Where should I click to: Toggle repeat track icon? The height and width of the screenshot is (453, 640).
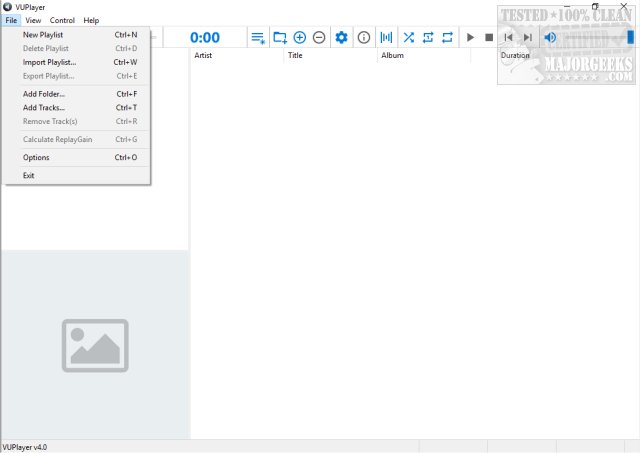point(428,38)
